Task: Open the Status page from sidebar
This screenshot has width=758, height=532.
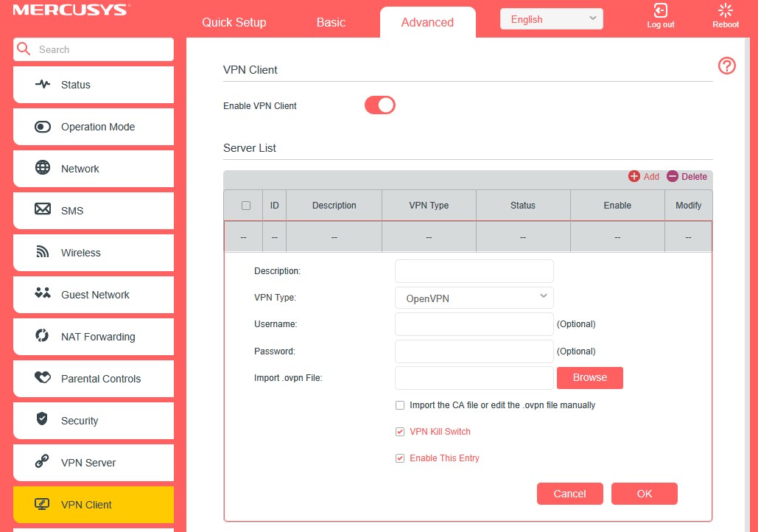Action: tap(44, 85)
